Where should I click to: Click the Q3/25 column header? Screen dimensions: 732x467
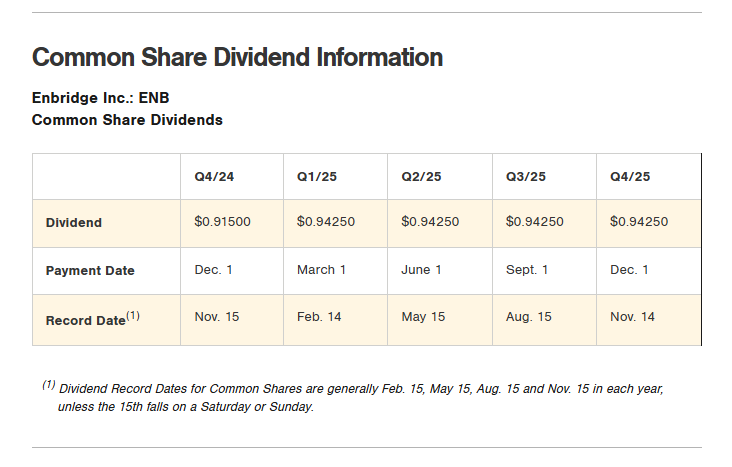click(x=526, y=177)
